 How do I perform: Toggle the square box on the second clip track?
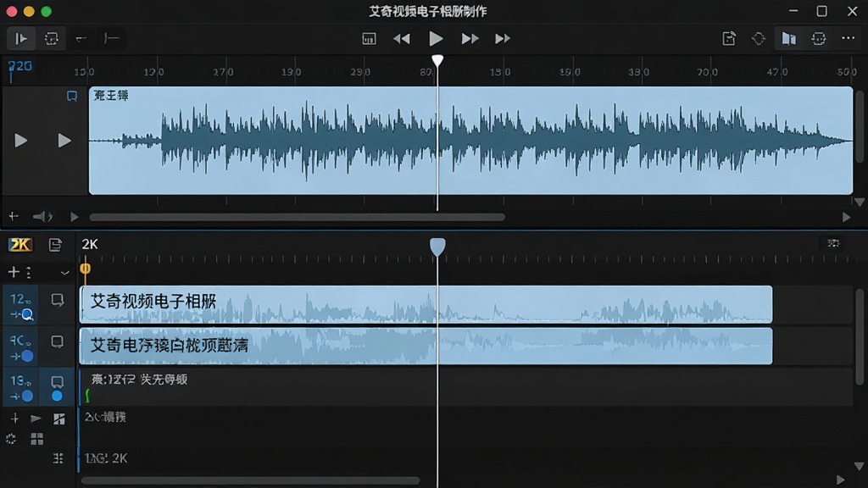(x=57, y=341)
